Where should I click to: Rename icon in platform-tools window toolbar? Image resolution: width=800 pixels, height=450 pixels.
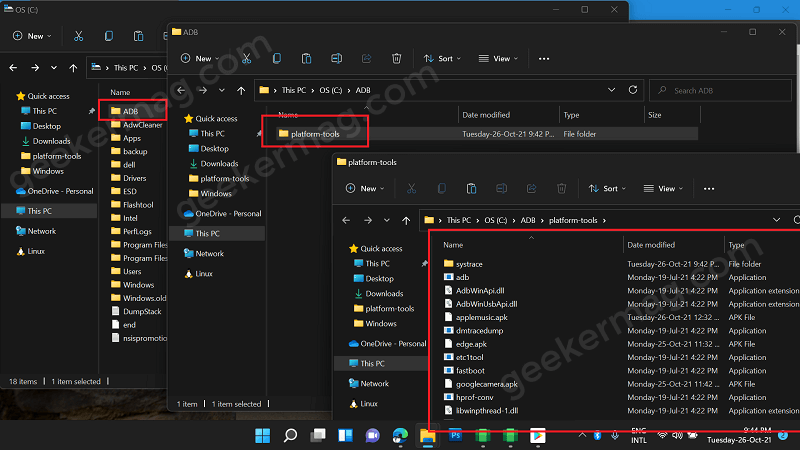502,189
